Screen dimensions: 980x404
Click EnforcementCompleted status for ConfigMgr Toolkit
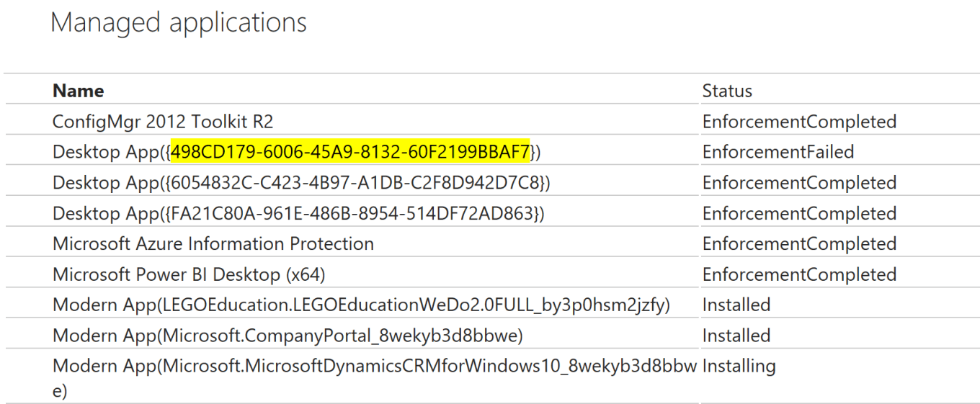point(799,122)
